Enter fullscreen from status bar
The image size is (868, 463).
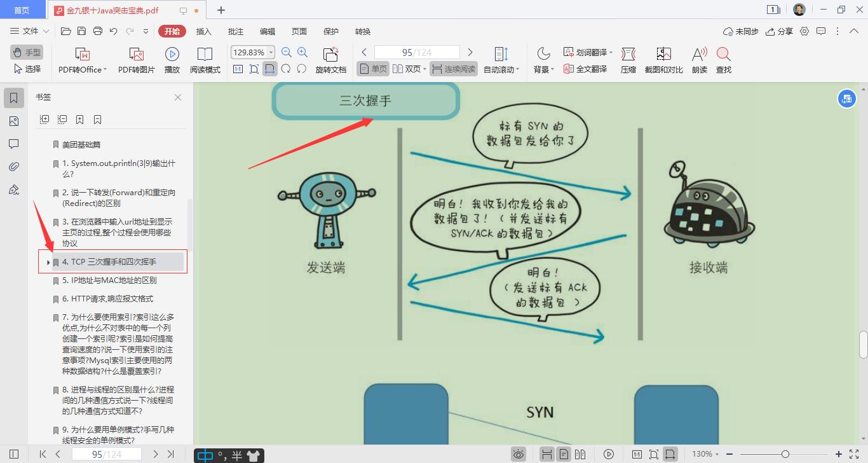(x=854, y=454)
